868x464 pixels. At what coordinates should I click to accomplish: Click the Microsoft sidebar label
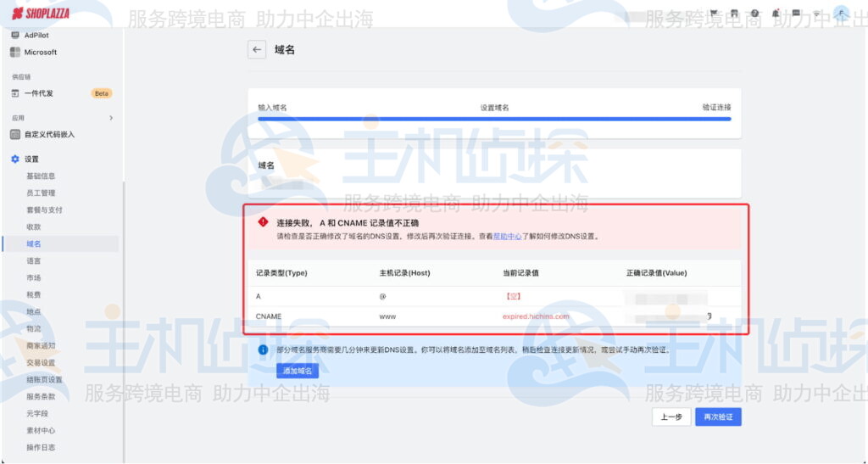pos(41,52)
